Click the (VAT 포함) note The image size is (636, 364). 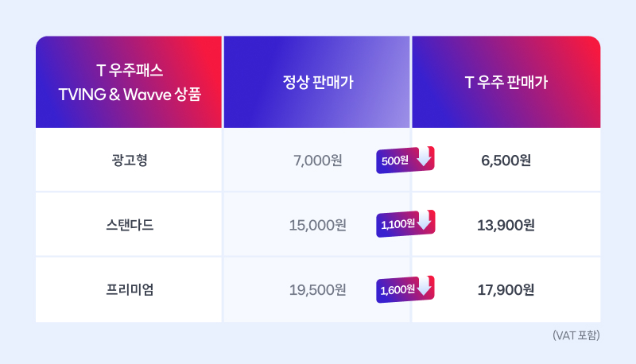576,336
